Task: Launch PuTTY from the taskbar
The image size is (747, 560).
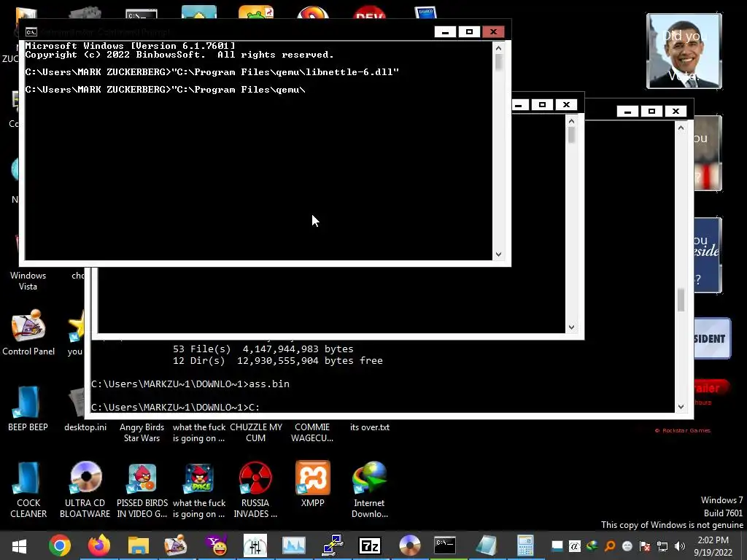Action: click(x=333, y=545)
